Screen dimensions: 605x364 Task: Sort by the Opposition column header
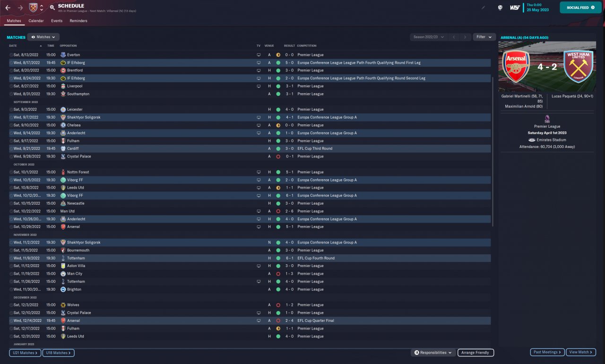click(x=68, y=46)
